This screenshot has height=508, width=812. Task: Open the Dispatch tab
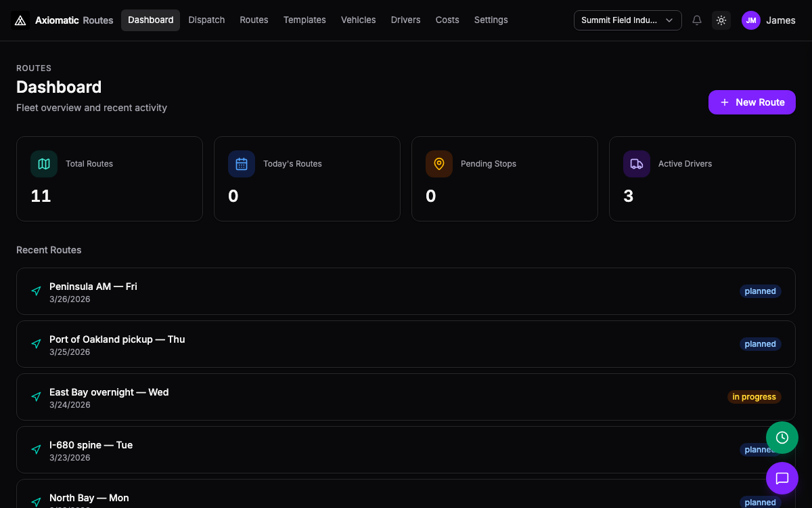206,20
